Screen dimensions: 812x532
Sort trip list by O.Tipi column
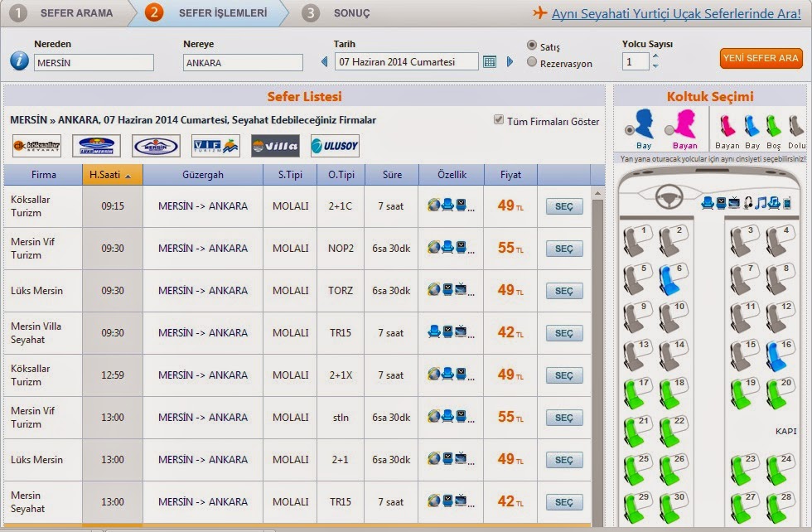pyautogui.click(x=341, y=175)
